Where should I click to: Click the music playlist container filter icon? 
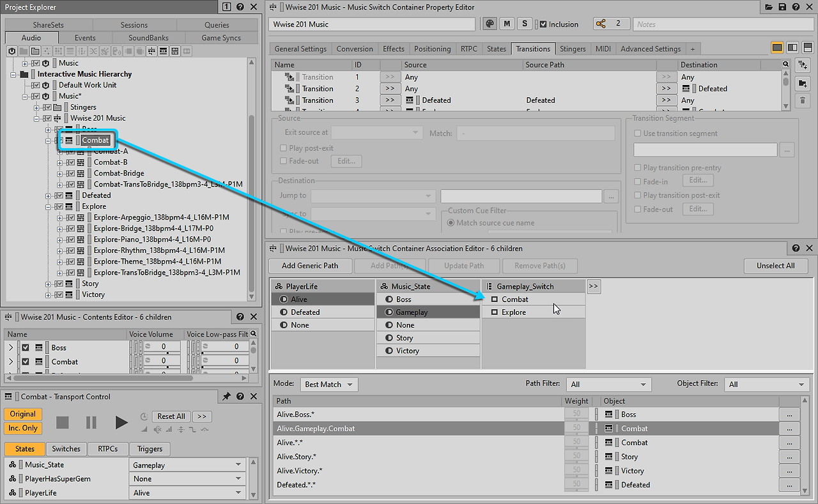click(163, 51)
